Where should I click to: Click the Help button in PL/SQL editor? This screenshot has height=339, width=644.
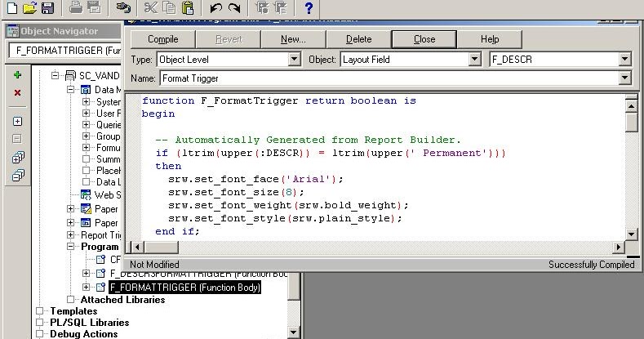click(490, 39)
